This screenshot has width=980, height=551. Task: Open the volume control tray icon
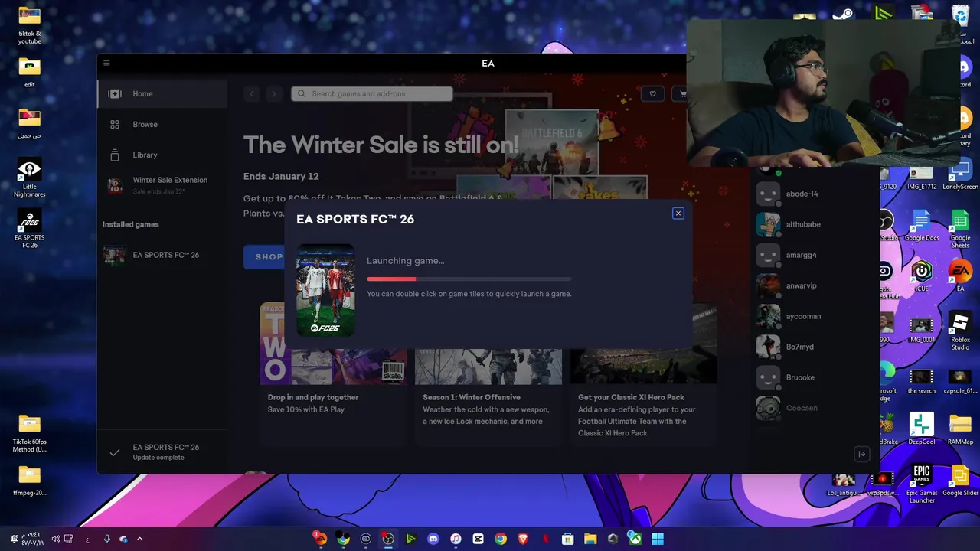coord(56,539)
